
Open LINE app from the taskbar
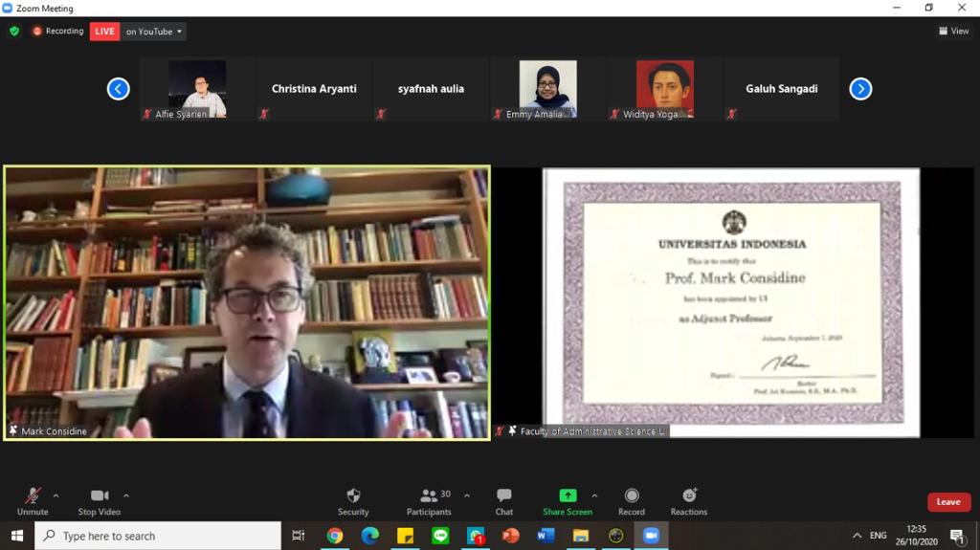click(x=440, y=536)
